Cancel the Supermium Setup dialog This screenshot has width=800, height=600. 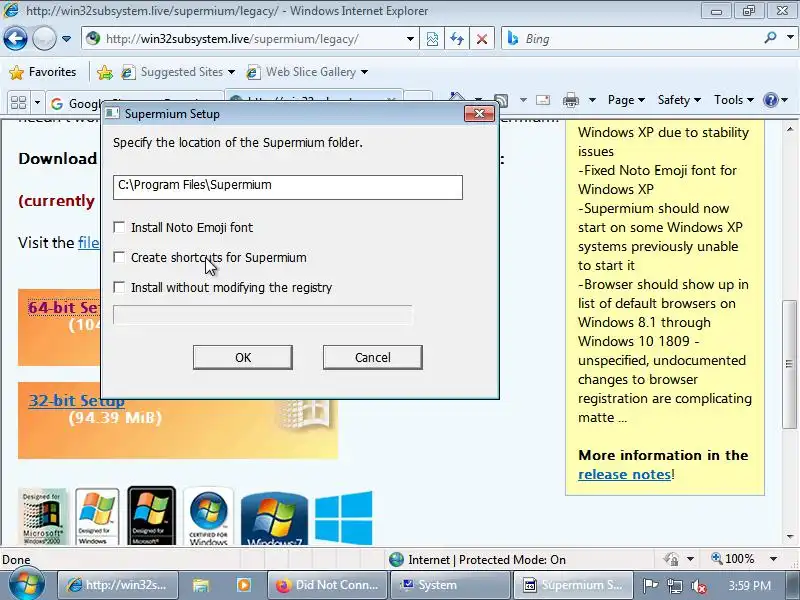click(x=372, y=357)
